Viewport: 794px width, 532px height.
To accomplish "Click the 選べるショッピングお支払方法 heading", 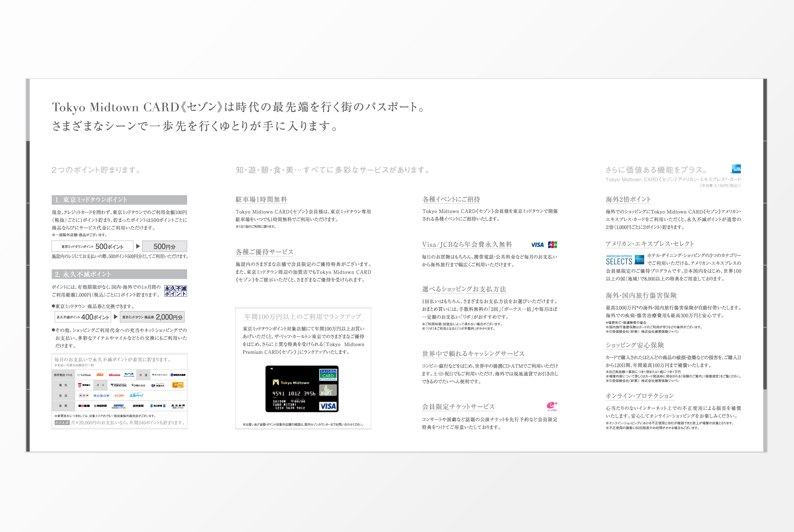I will pyautogui.click(x=464, y=289).
